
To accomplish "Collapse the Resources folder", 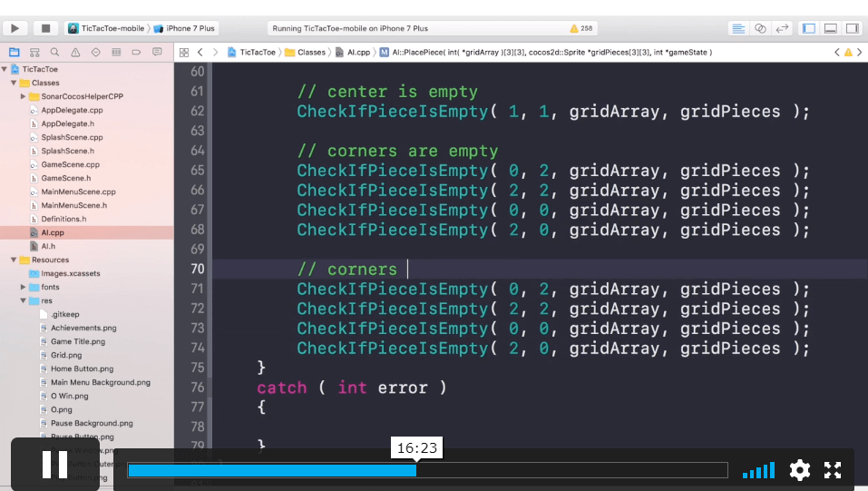I will 14,260.
